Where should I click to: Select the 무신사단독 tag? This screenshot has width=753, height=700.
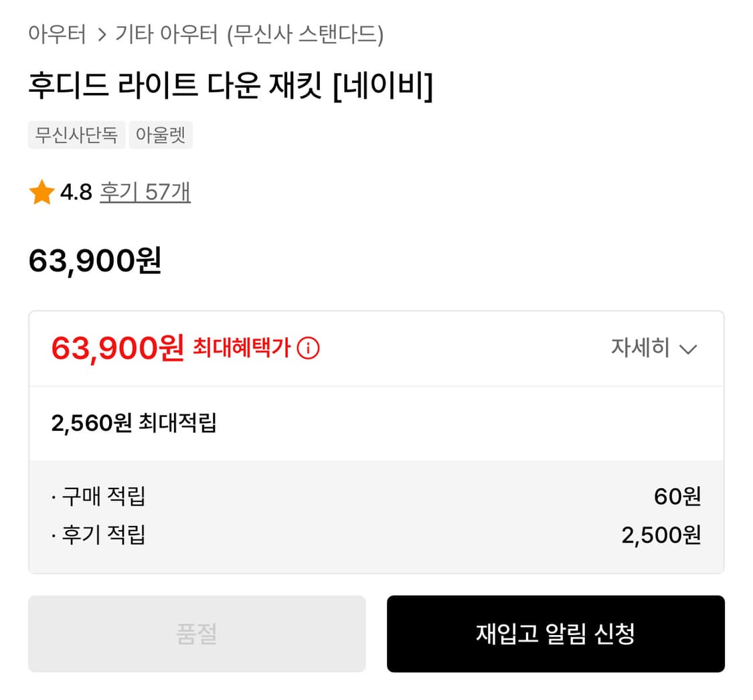76,135
